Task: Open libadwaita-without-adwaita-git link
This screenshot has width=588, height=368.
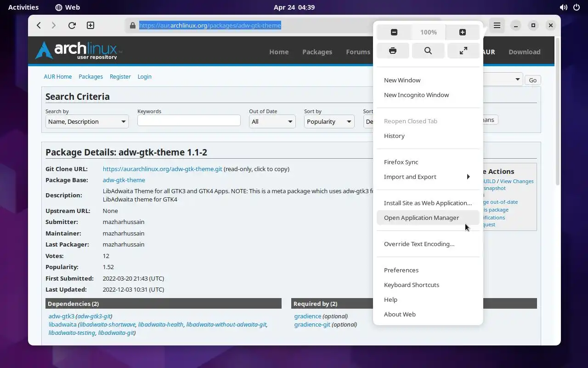Action: 226,324
